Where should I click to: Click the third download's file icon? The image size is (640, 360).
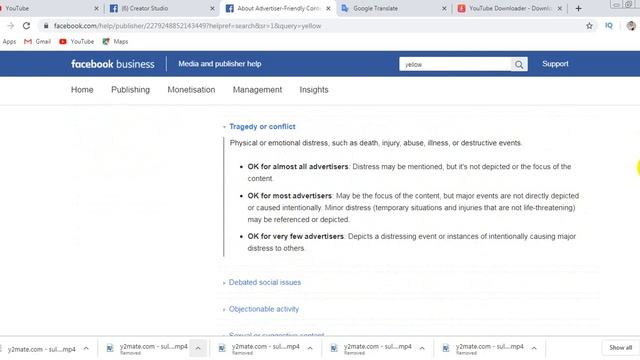pos(222,348)
